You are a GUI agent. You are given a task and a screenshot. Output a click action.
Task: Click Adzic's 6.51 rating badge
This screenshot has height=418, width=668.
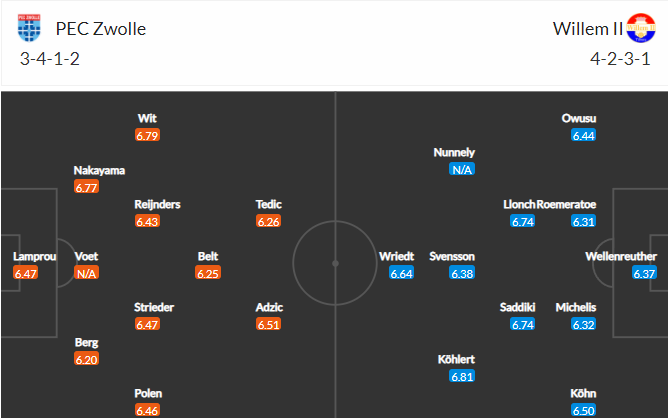pos(268,324)
